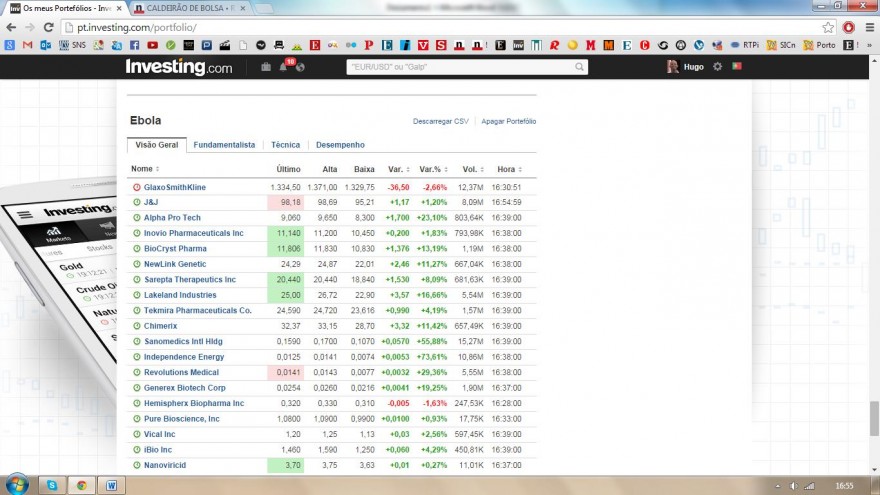Click the red Opera-style extension icon
The width and height of the screenshot is (880, 495).
tap(849, 28)
